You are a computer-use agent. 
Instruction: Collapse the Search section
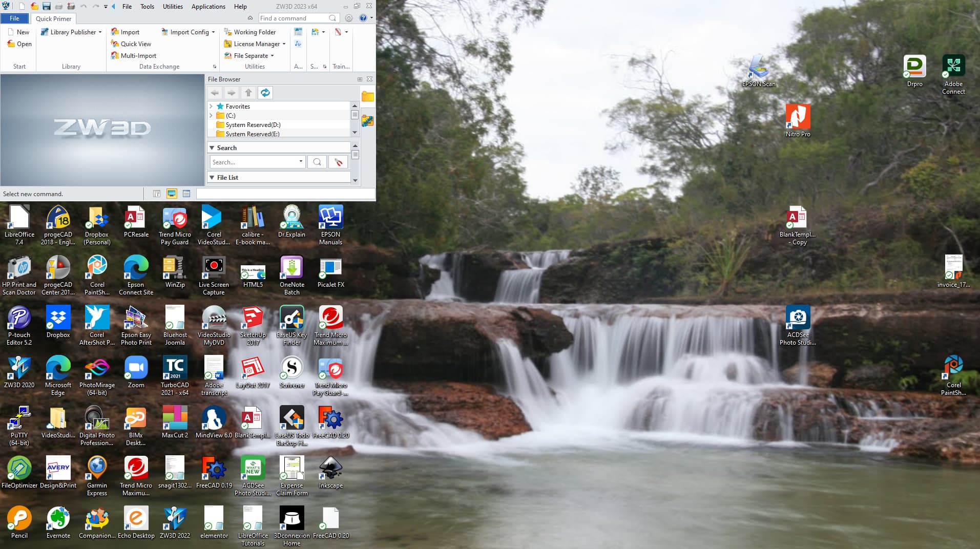click(x=212, y=148)
